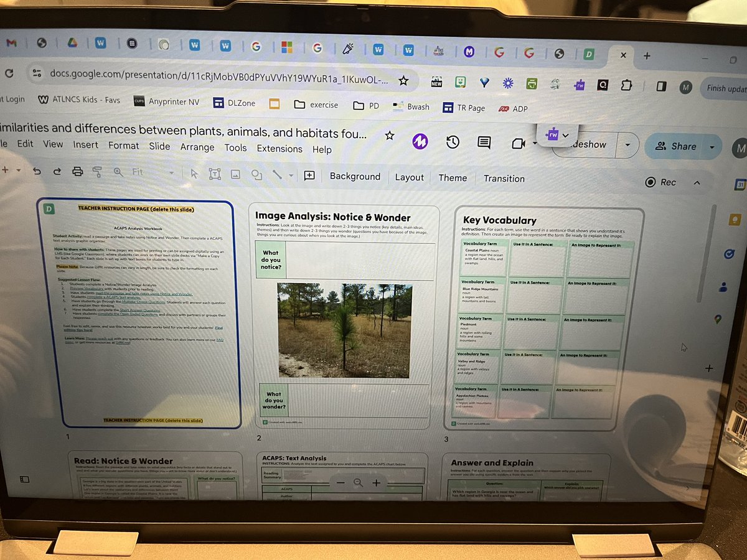Open the Arrange menu
Image resolution: width=747 pixels, height=560 pixels.
(x=197, y=147)
